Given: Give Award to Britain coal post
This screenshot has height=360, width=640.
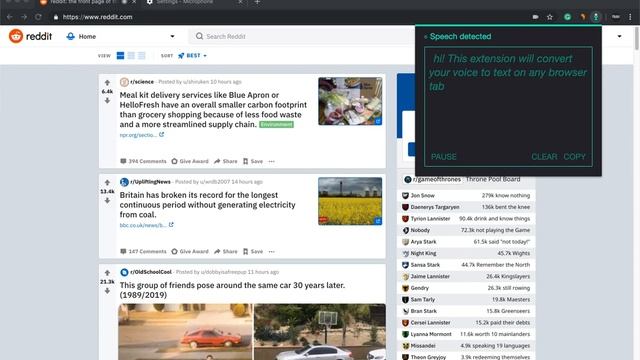Looking at the screenshot, I should [190, 251].
